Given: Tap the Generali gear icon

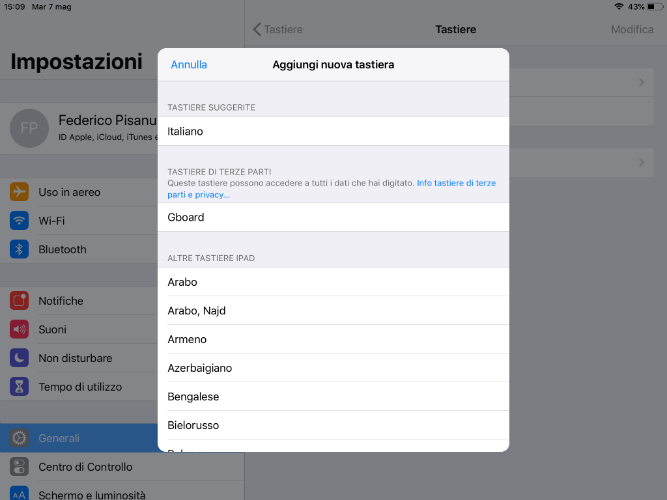Looking at the screenshot, I should pyautogui.click(x=19, y=438).
